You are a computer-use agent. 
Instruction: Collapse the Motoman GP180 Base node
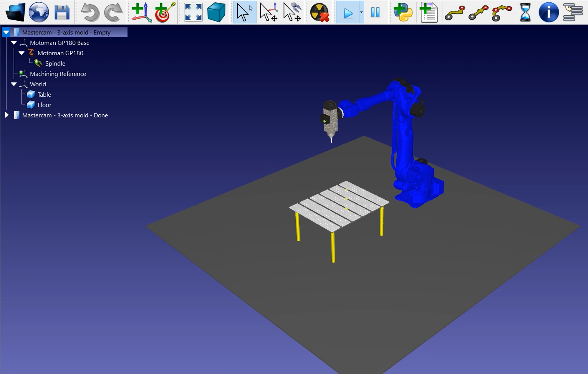[x=14, y=43]
